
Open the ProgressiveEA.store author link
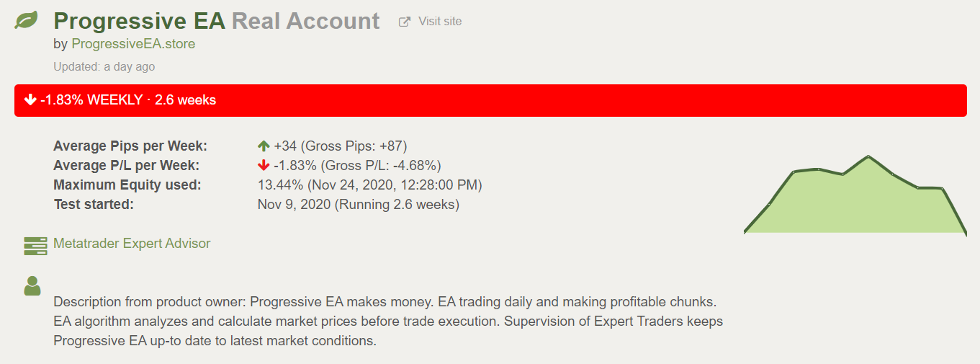pyautogui.click(x=133, y=44)
